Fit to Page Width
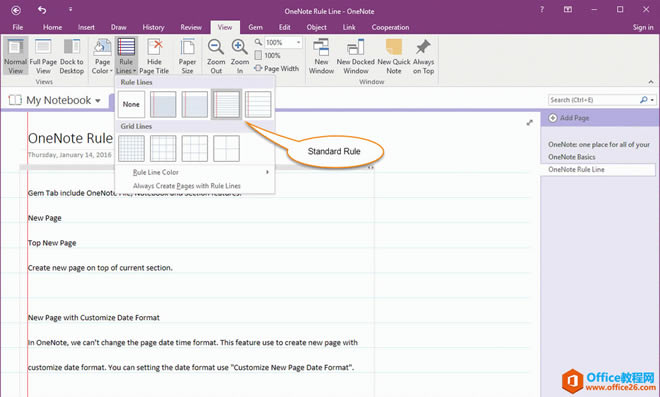Viewport: 660px width, 397px height. [x=277, y=68]
